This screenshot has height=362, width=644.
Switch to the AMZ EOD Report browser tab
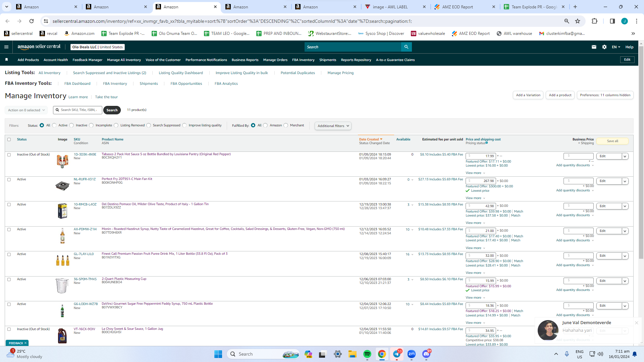[465, 7]
